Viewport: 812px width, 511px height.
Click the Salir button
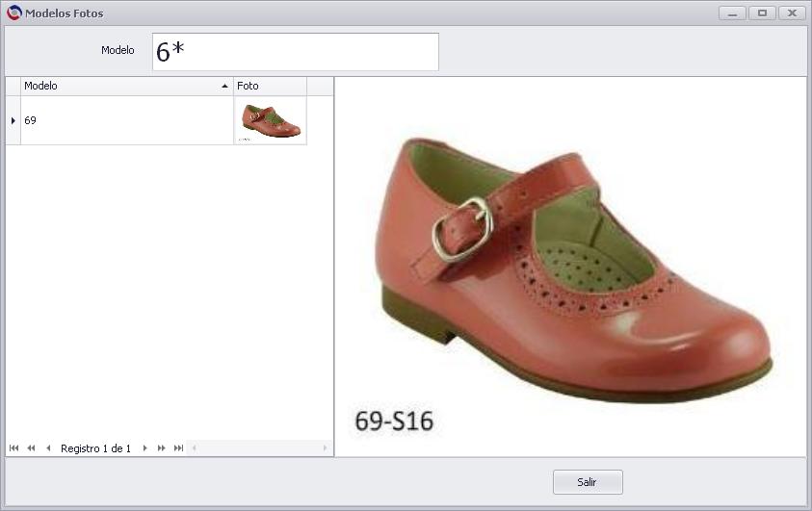point(588,482)
